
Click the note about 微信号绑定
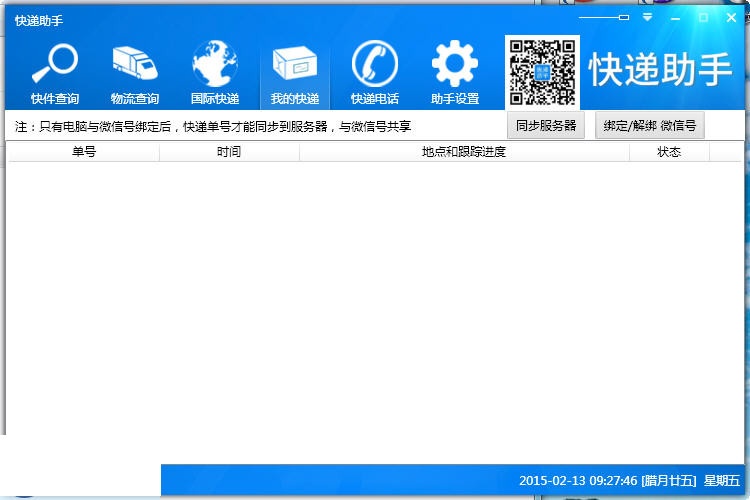(x=213, y=126)
